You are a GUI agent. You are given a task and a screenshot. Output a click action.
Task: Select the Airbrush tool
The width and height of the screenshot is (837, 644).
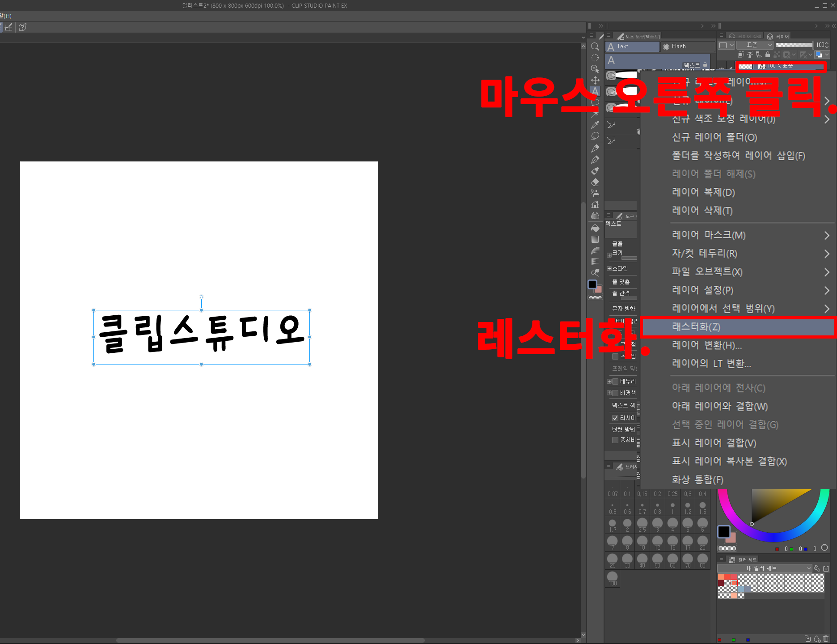(595, 193)
